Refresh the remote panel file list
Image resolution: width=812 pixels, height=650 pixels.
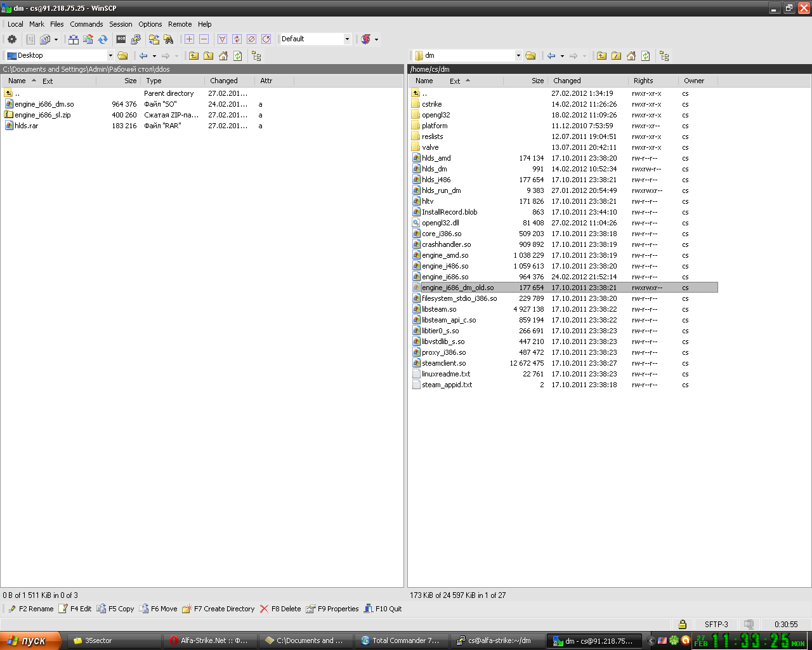(645, 56)
